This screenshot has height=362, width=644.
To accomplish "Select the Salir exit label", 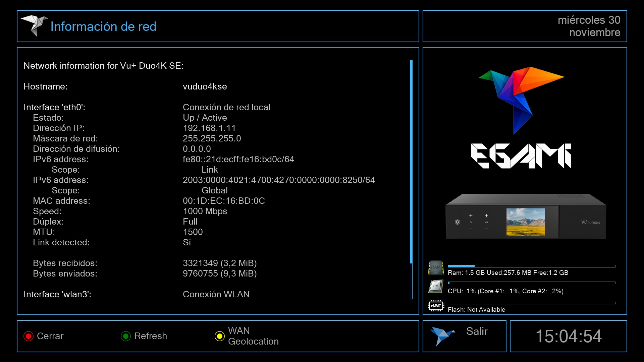I will pos(477,331).
